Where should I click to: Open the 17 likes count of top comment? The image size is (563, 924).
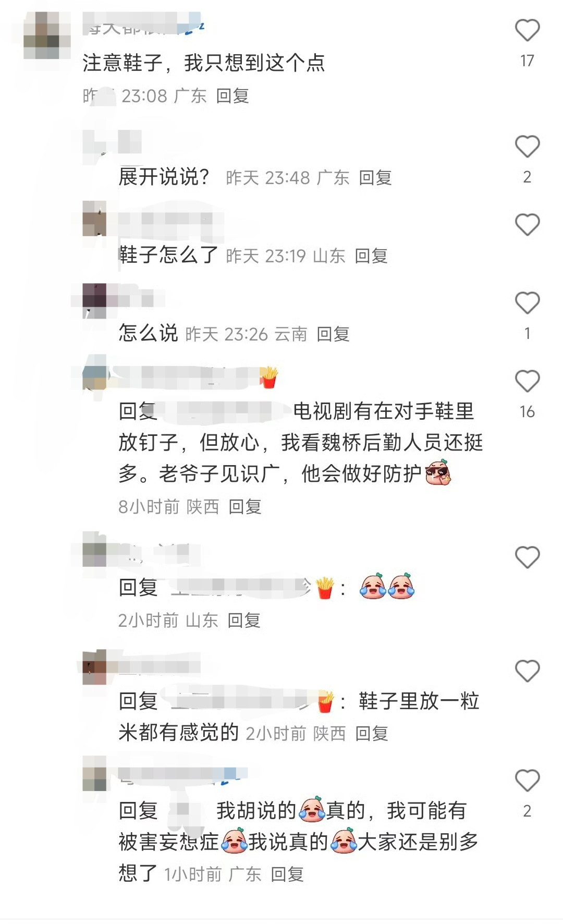527,61
